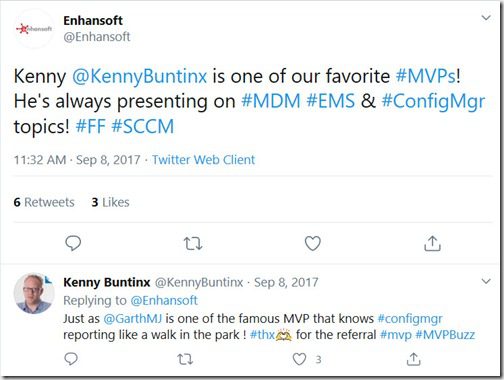Reply to Kenny Buntinx's tweet
The width and height of the screenshot is (504, 380).
(x=71, y=359)
